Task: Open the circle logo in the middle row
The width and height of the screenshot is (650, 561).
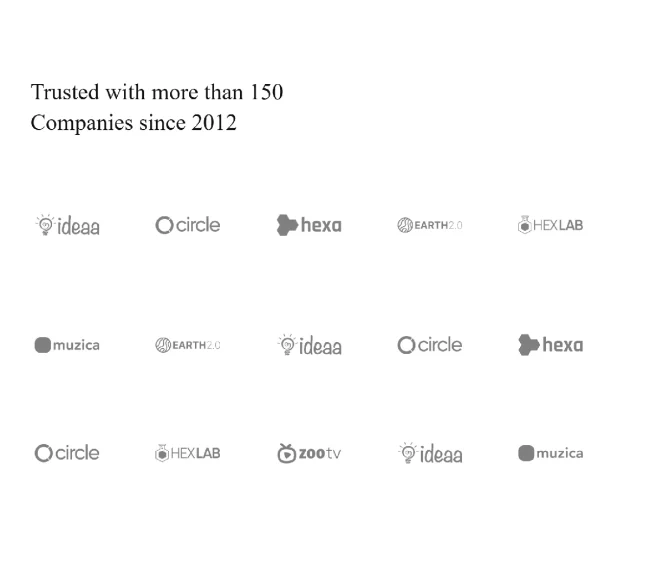Action: 429,345
